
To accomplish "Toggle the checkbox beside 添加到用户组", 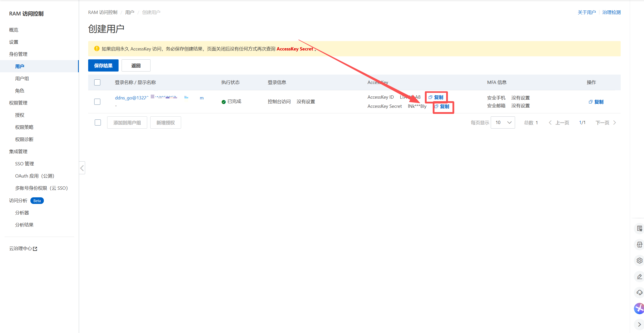I will pos(98,122).
